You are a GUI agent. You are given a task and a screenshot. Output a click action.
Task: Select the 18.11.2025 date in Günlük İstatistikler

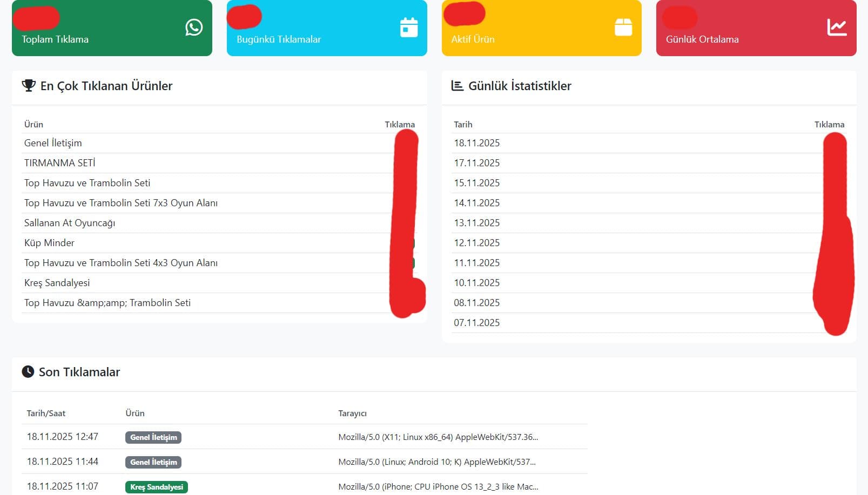click(477, 143)
